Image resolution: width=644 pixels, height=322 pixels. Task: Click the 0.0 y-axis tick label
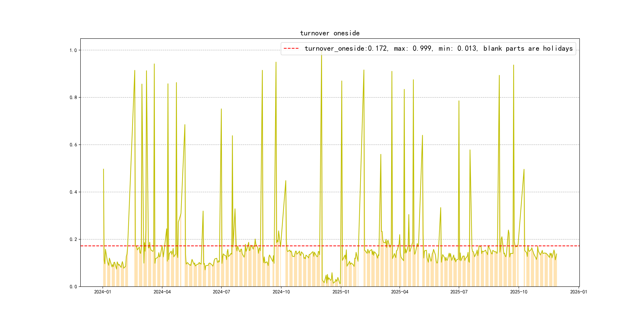[x=73, y=286]
